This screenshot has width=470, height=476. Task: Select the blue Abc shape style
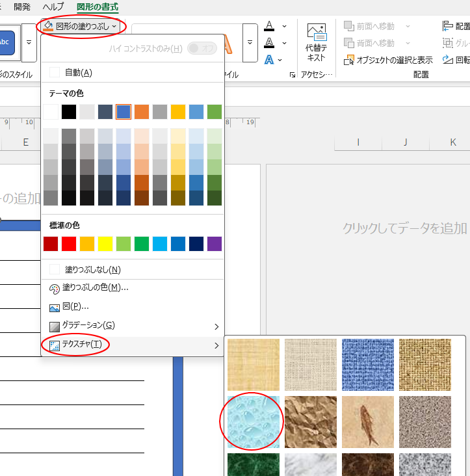7,43
